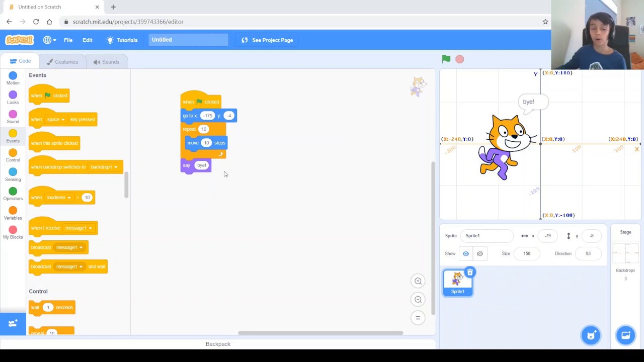The image size is (644, 362).
Task: Select the Looks block category
Action: pos(13,98)
